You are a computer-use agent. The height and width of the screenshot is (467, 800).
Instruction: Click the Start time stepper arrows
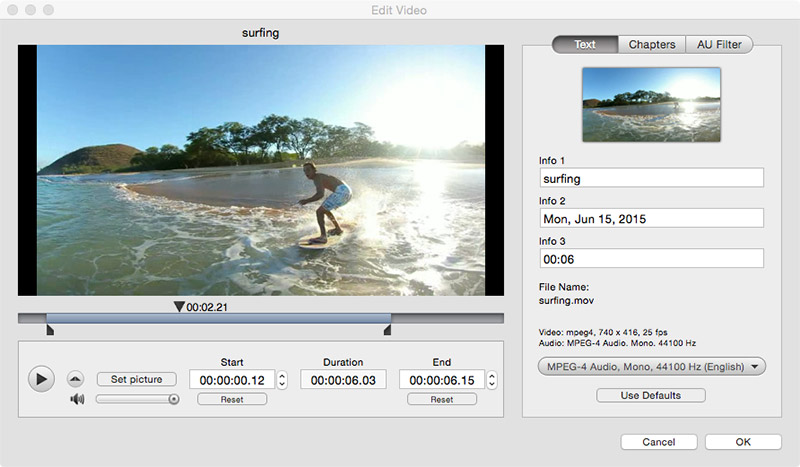pyautogui.click(x=282, y=380)
